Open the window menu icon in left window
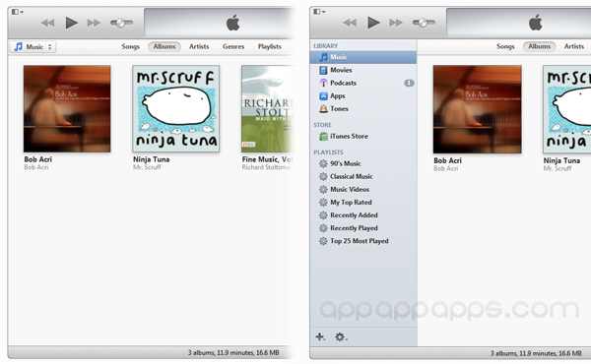 pyautogui.click(x=17, y=12)
